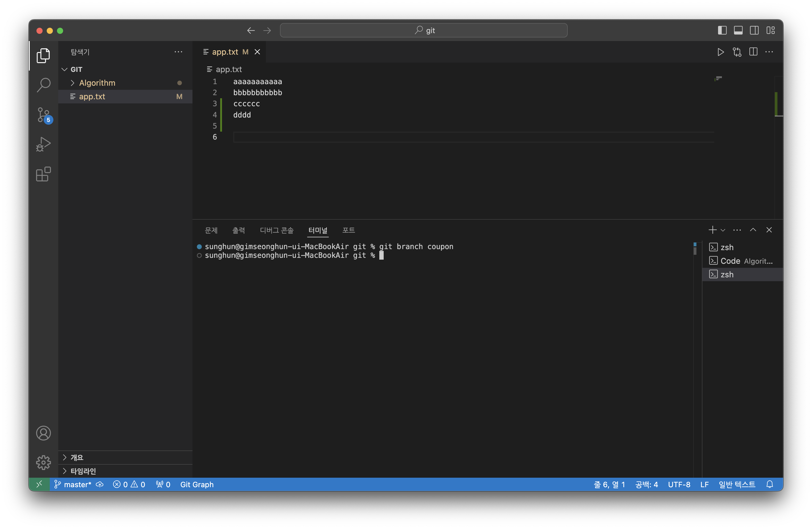Split the editor to the right

click(753, 52)
